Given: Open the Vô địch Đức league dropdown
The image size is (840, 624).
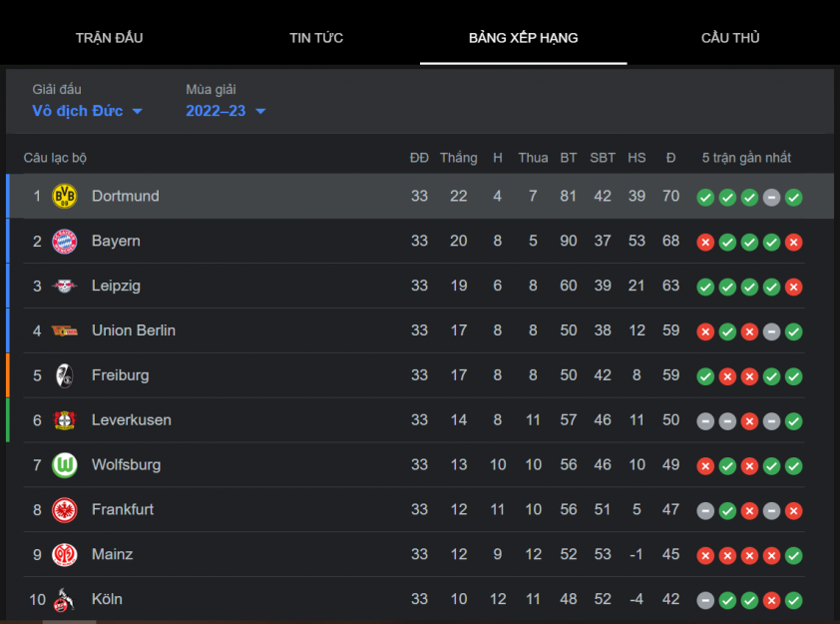Looking at the screenshot, I should [88, 111].
